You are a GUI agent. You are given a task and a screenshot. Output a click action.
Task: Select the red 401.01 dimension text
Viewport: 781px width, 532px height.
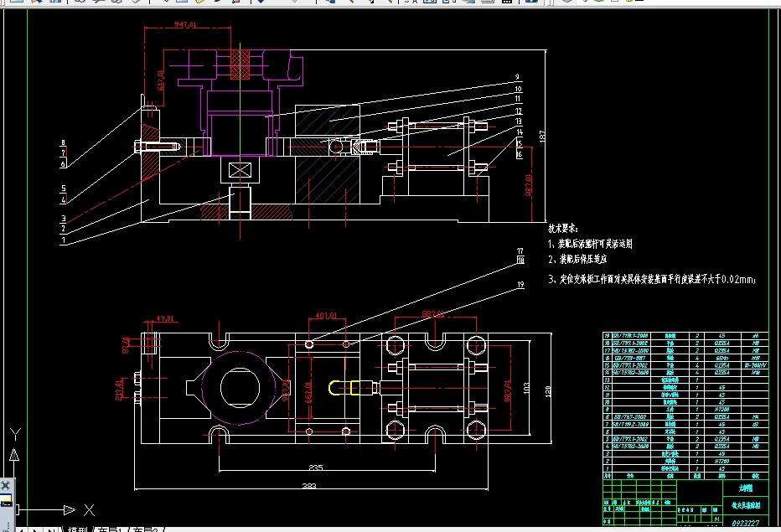(326, 315)
